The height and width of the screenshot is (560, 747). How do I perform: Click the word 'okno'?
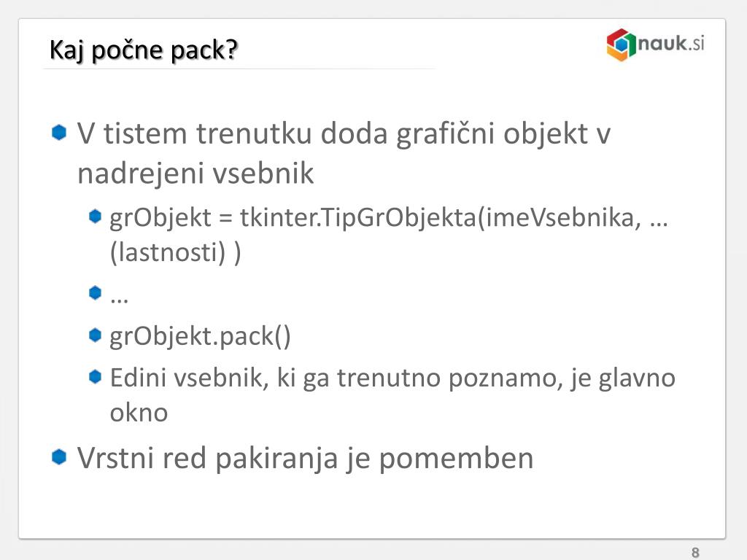pos(139,413)
